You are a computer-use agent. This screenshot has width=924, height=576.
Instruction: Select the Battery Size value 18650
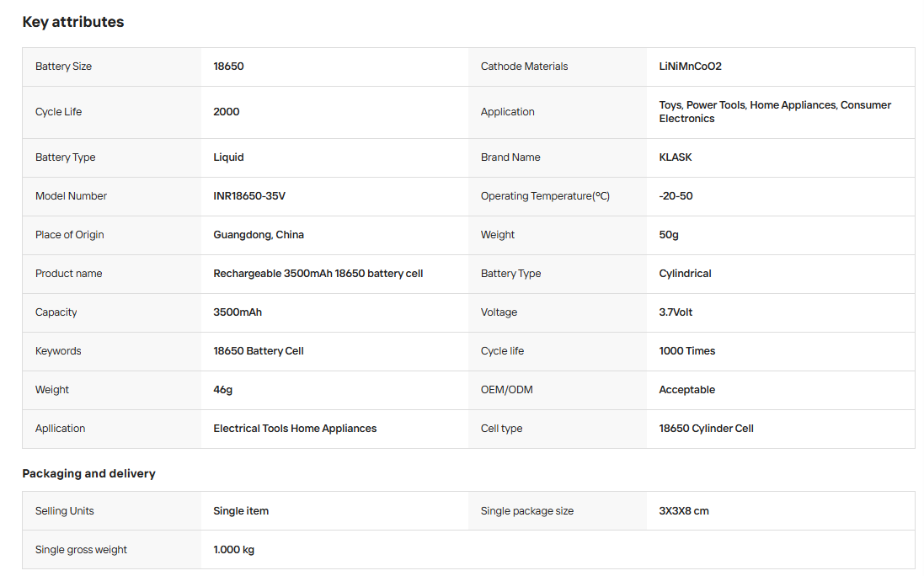(x=228, y=67)
